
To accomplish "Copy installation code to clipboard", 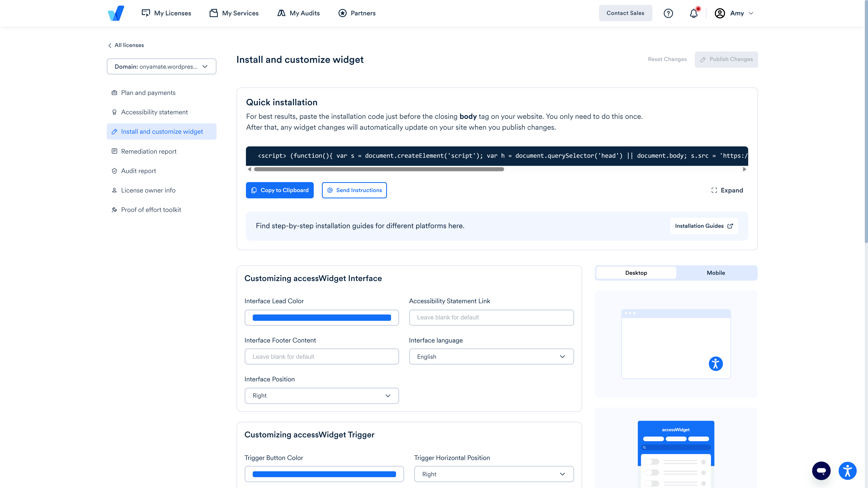I will [x=280, y=190].
